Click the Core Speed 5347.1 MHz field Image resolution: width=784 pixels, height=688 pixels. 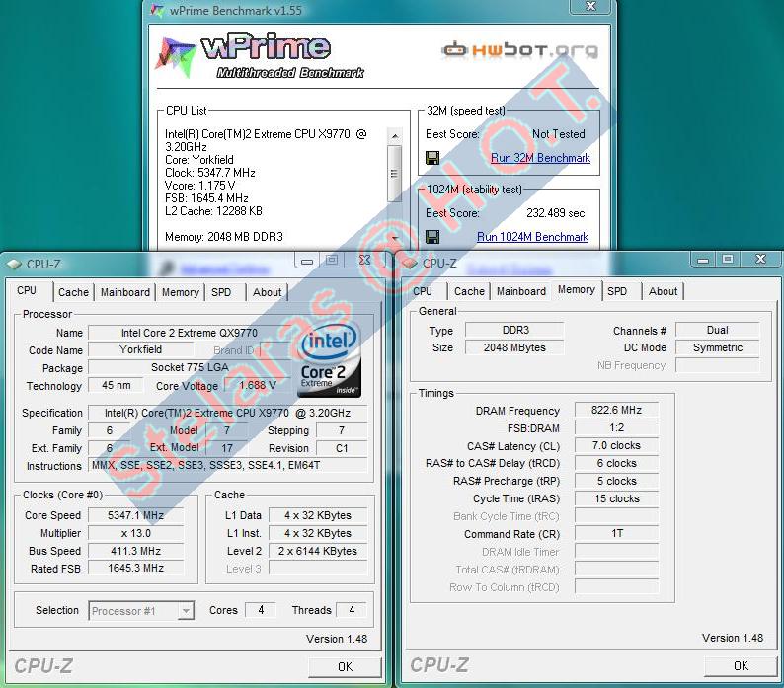point(135,515)
